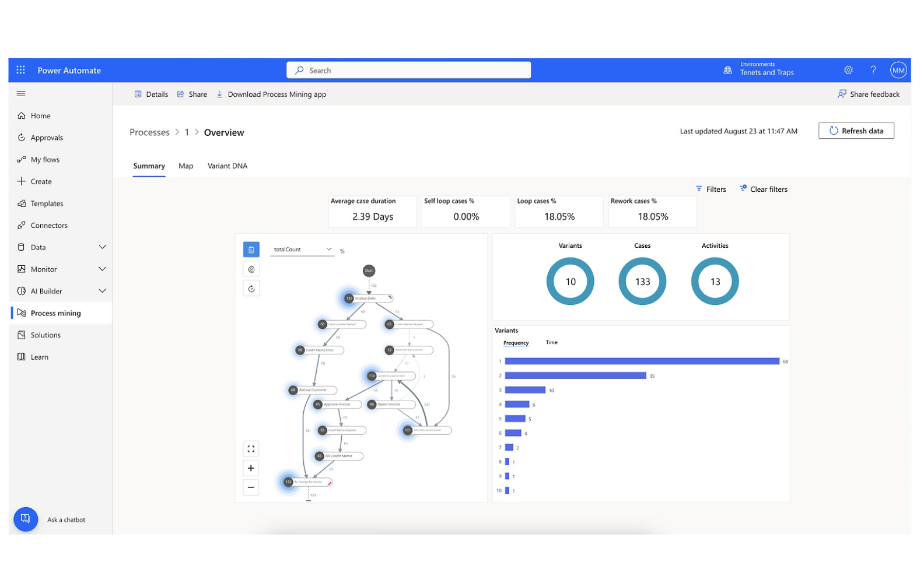Viewport: 924px width, 583px height.
Task: Expand the Data section chevron
Action: tap(103, 247)
